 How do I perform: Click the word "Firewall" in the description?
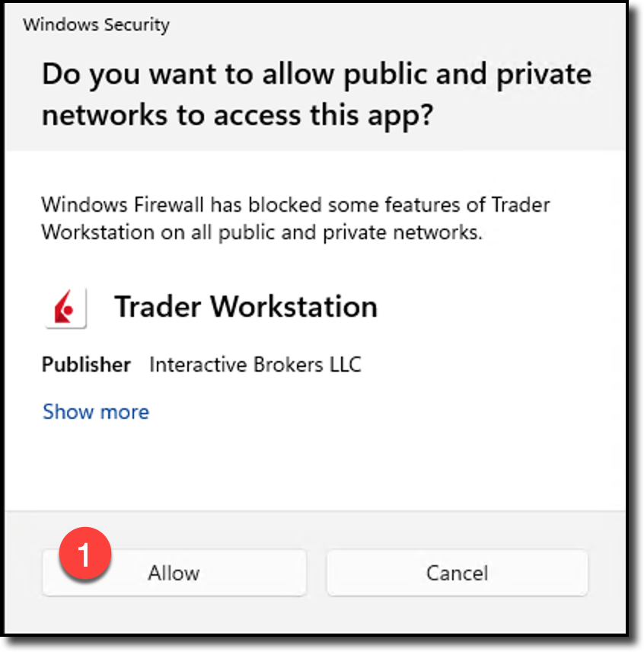169,205
